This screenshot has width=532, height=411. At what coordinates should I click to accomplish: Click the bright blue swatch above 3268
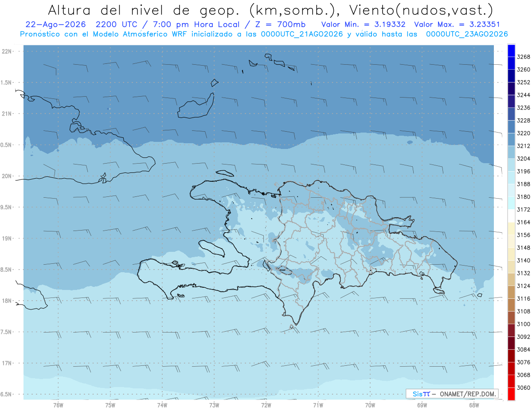click(x=511, y=51)
